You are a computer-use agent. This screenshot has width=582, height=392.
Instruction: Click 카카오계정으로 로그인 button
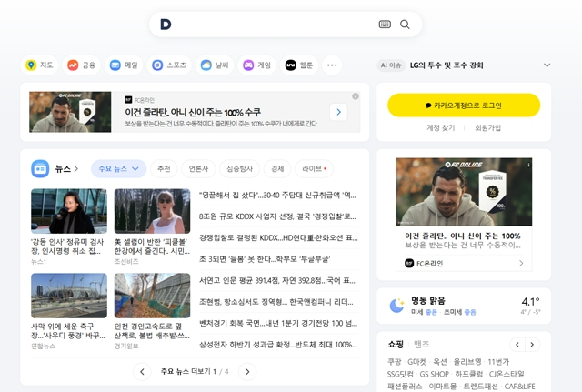(464, 106)
